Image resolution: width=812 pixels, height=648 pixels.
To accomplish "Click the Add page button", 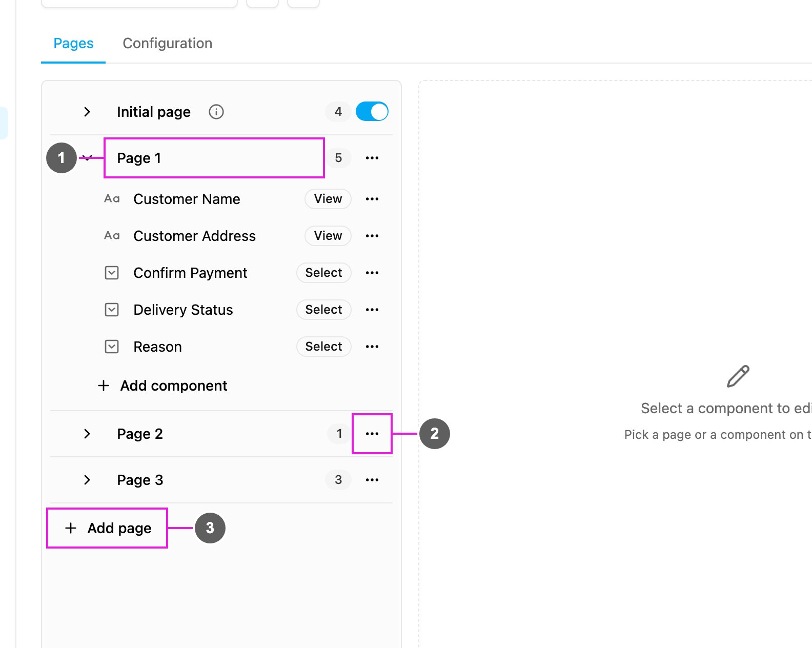I will pos(108,528).
